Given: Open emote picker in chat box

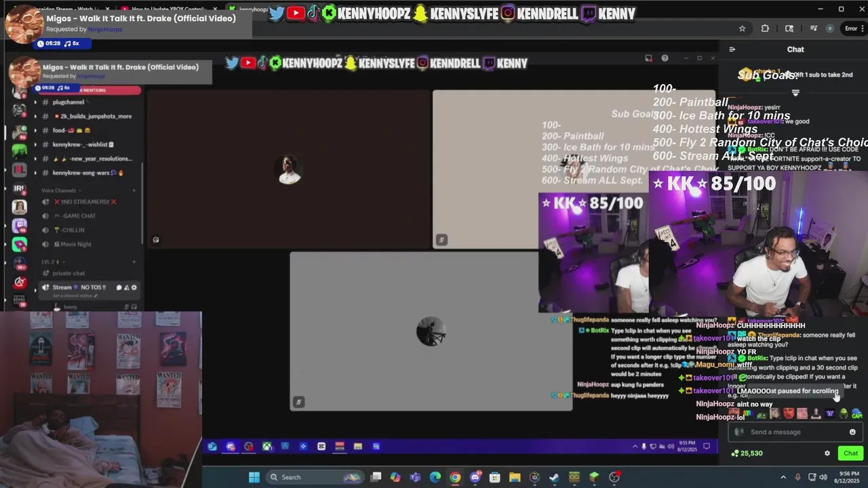Looking at the screenshot, I should tap(852, 432).
